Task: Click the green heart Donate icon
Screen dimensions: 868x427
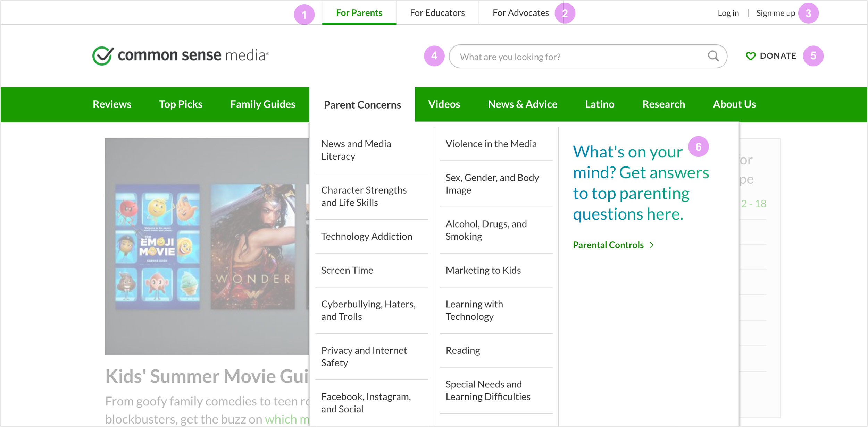Action: click(751, 56)
